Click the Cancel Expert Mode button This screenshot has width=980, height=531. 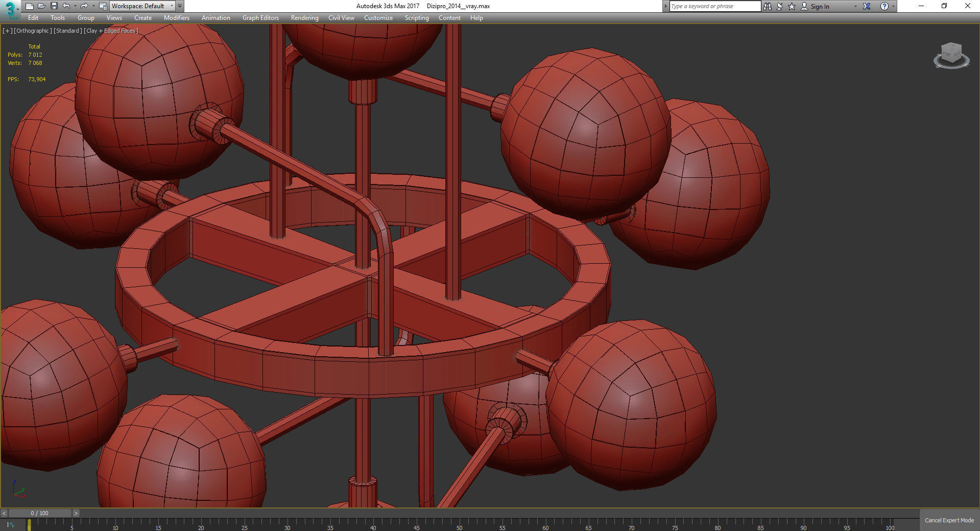pos(949,520)
